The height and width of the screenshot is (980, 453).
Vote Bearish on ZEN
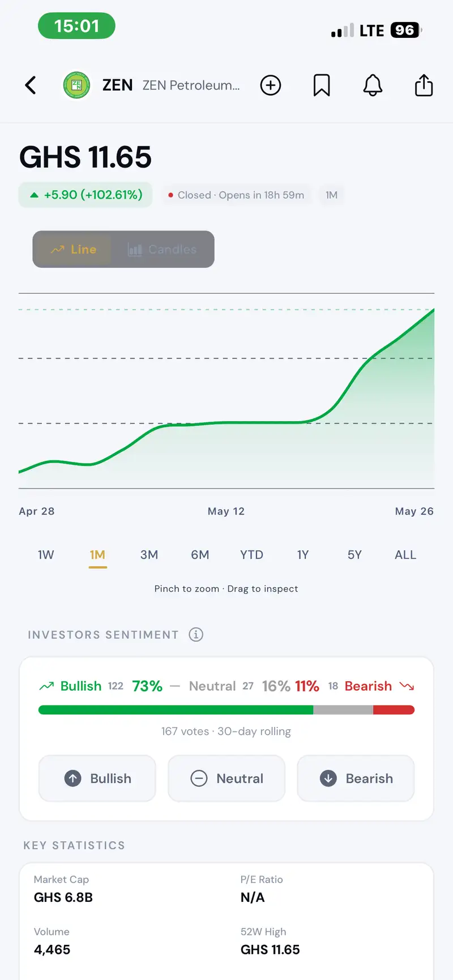tap(356, 778)
